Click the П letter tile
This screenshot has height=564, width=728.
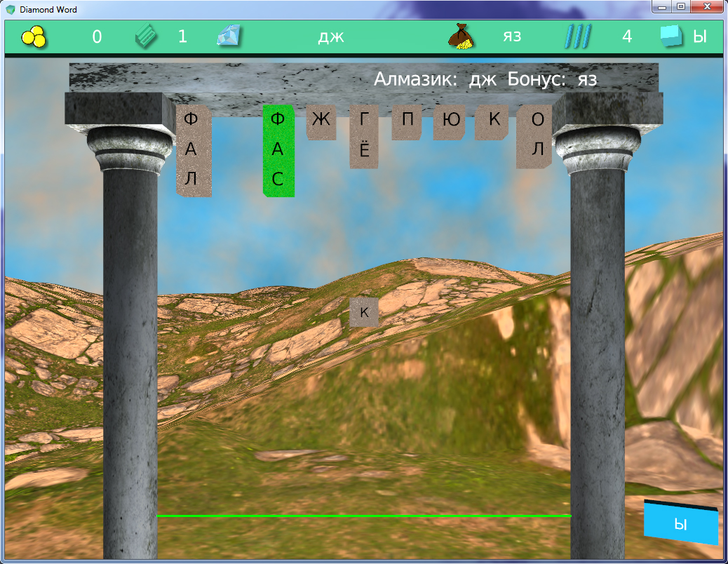click(407, 121)
